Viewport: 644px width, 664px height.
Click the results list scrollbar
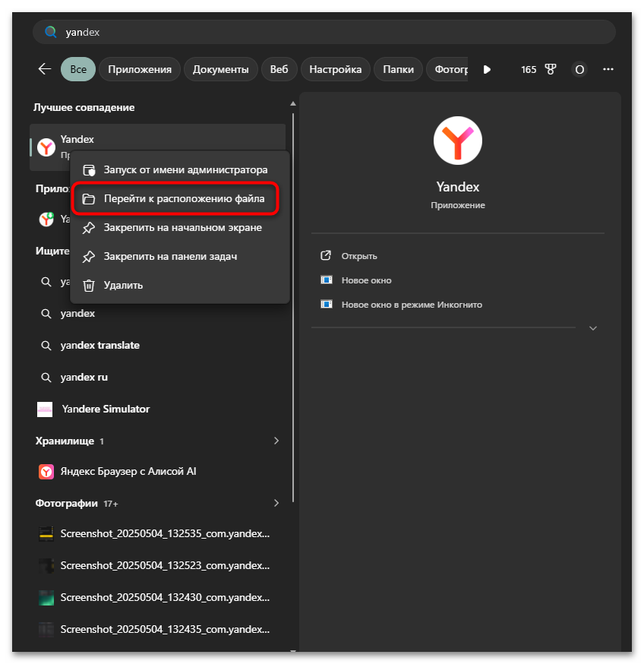pos(293,308)
